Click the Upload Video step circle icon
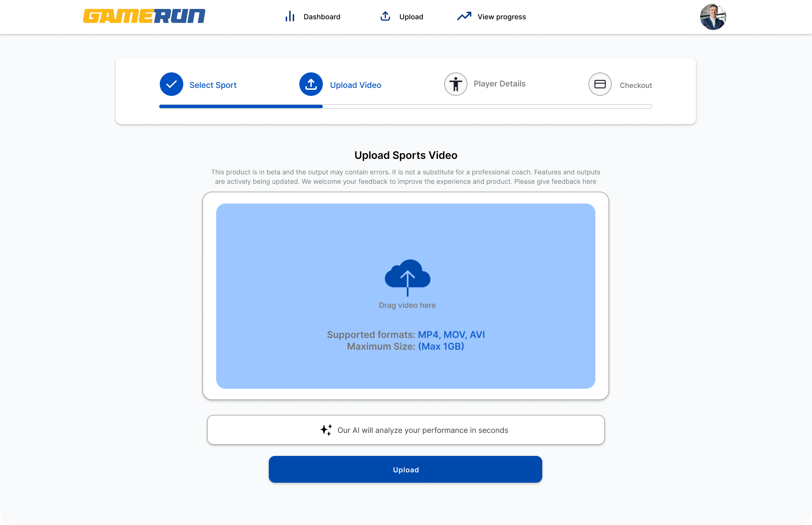 (311, 84)
